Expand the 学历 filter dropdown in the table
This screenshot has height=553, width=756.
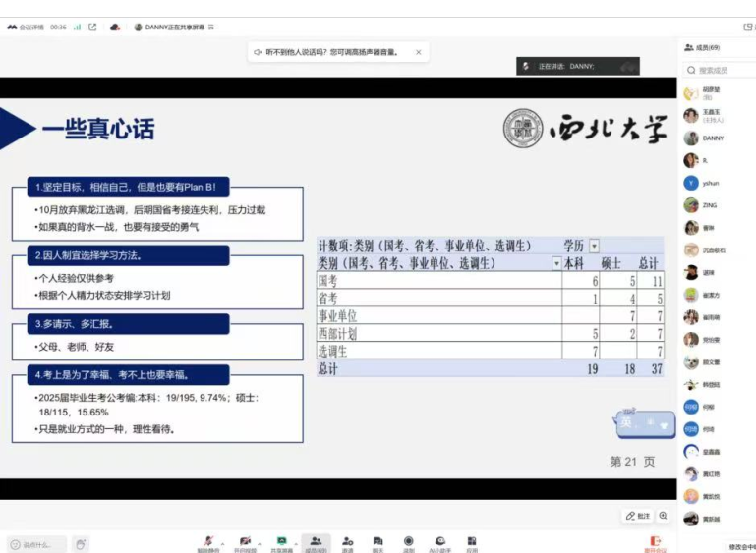(x=594, y=246)
